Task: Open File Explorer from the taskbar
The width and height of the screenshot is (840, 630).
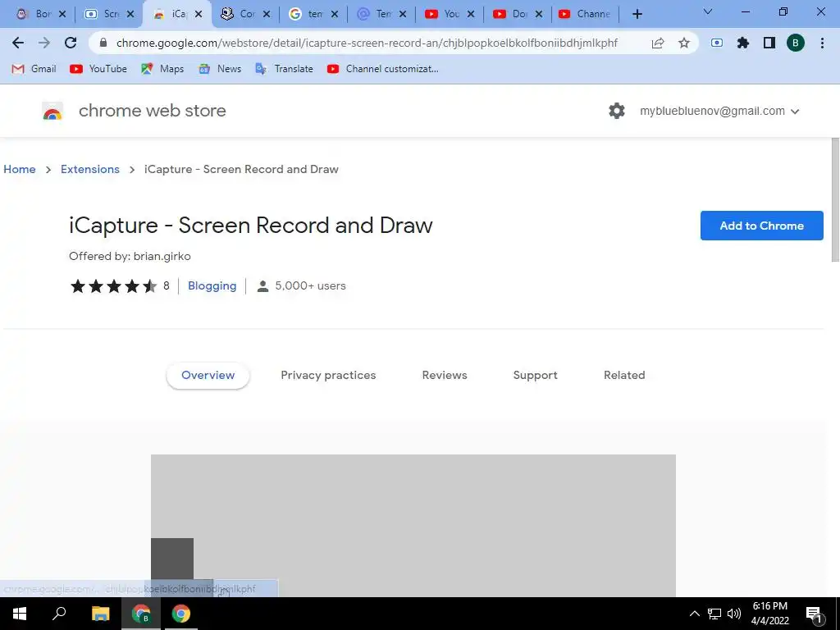Action: coord(100,614)
